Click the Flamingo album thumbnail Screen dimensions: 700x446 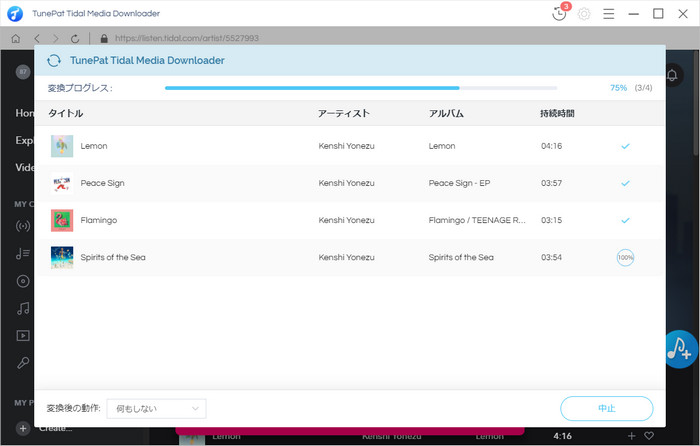click(62, 221)
